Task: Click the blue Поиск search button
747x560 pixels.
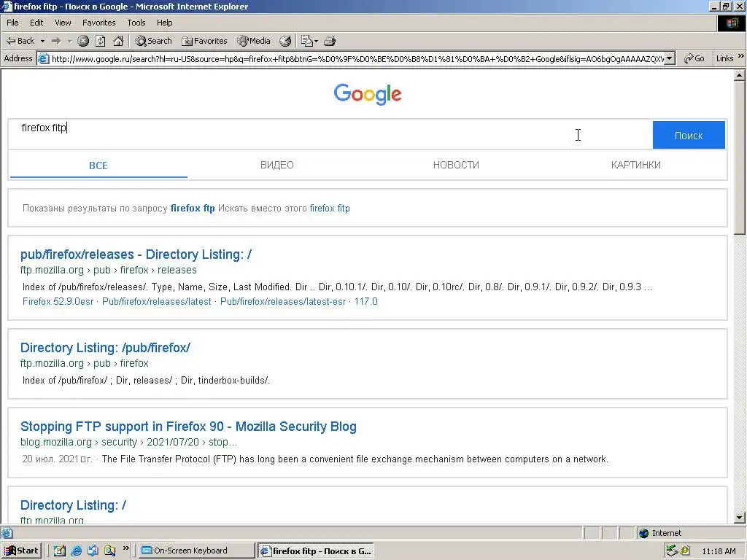Action: click(x=689, y=135)
